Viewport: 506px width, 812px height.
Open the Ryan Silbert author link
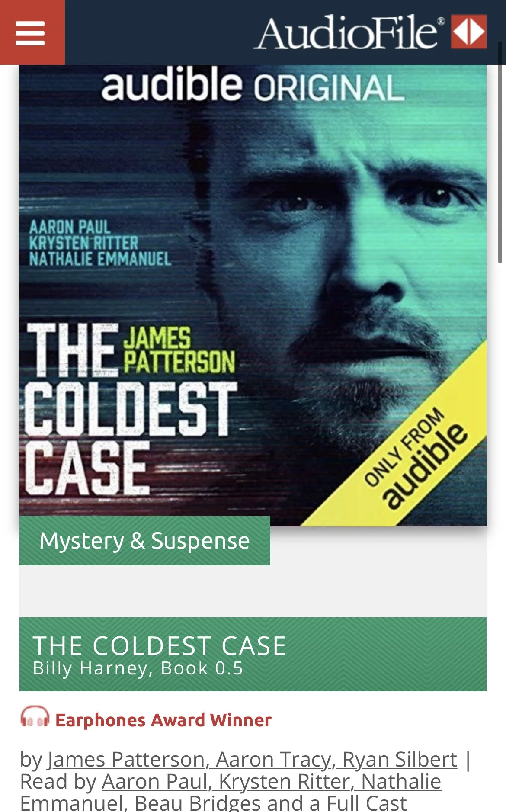pyautogui.click(x=400, y=759)
